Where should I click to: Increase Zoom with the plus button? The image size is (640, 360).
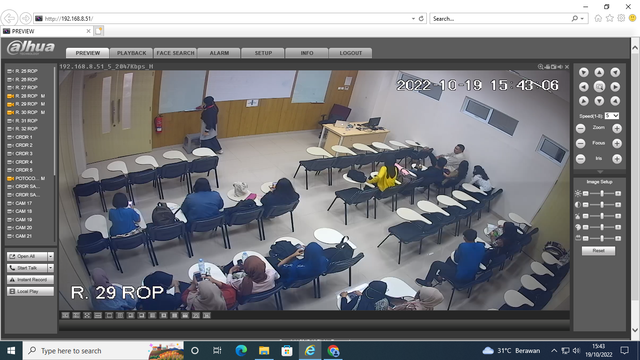click(617, 129)
